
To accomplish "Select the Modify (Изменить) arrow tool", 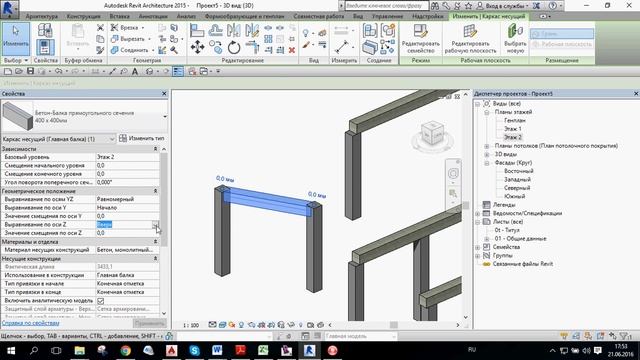I will pos(16,38).
